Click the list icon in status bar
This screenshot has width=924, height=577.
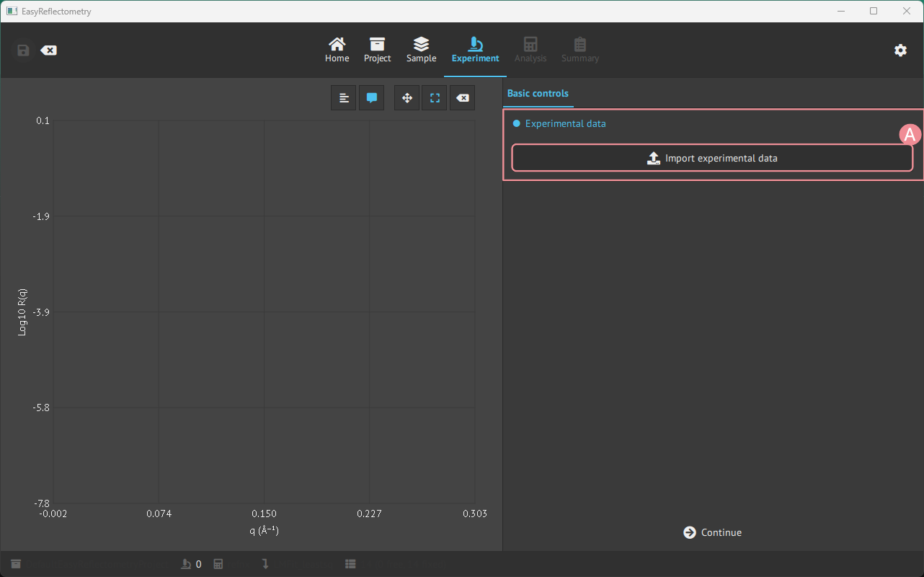(350, 564)
